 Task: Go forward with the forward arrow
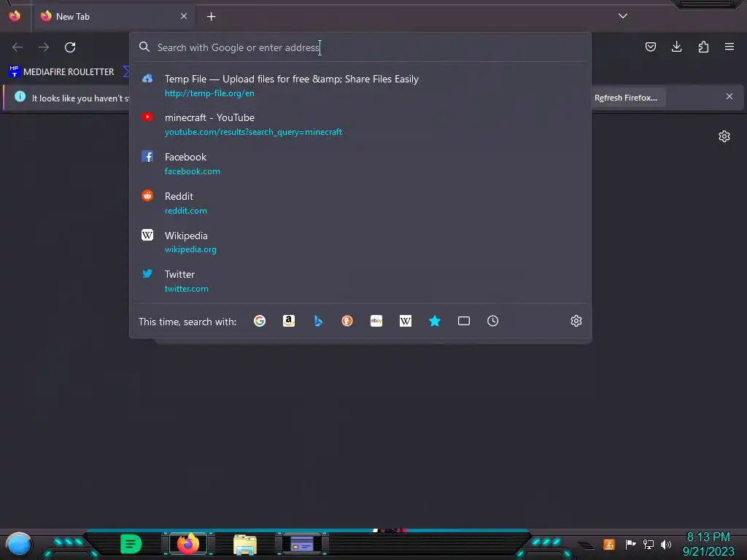(44, 47)
